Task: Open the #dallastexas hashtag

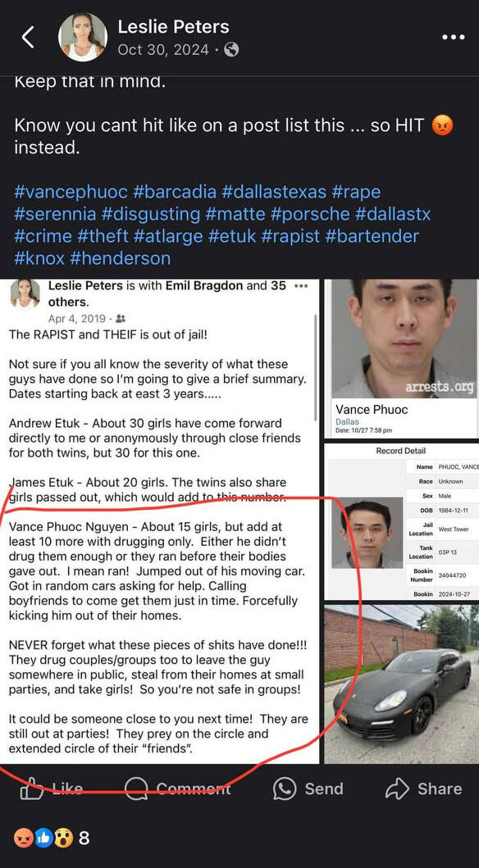Action: coord(274,192)
